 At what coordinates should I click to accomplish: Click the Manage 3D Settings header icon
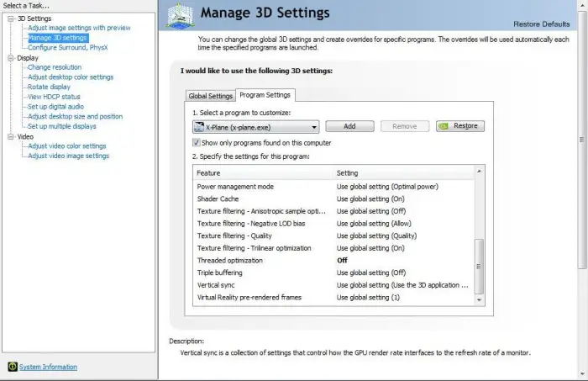point(180,15)
